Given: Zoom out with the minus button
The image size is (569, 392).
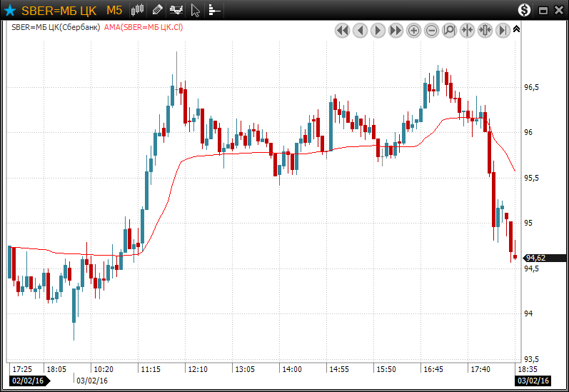Looking at the screenshot, I should point(431,30).
